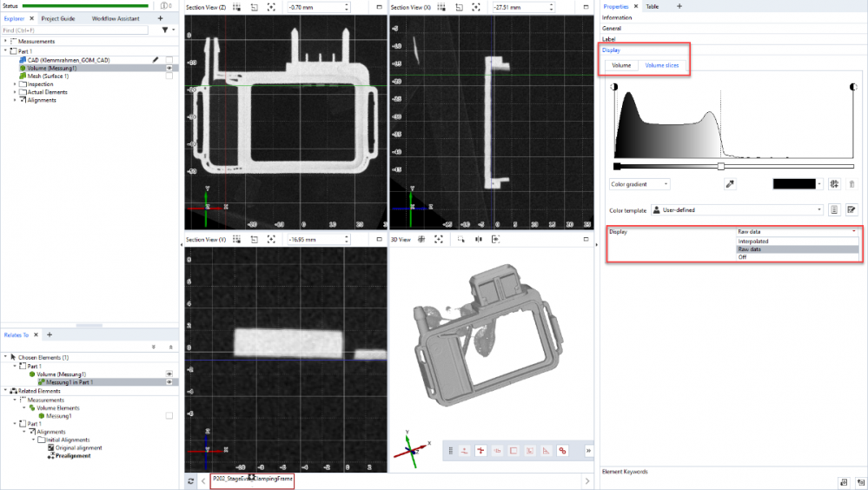Viewport: 868px width, 490px height.
Task: Choose Interpolated in the Display list
Action: [x=753, y=241]
